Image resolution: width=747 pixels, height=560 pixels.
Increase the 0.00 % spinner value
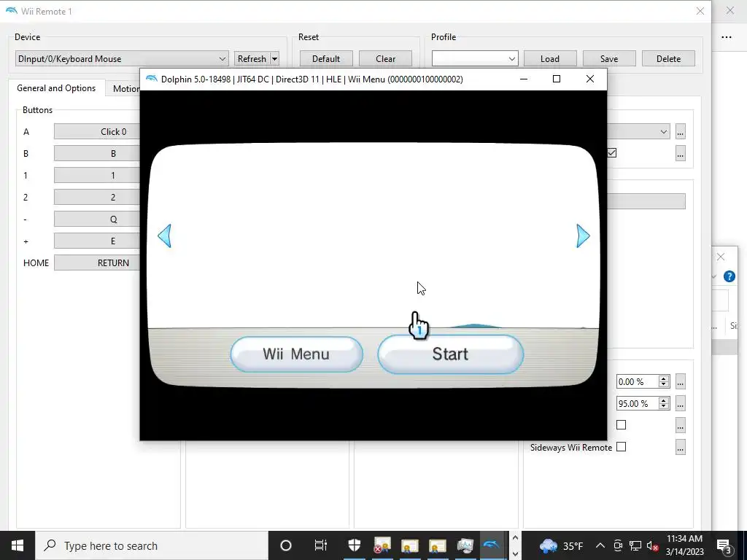click(x=664, y=378)
